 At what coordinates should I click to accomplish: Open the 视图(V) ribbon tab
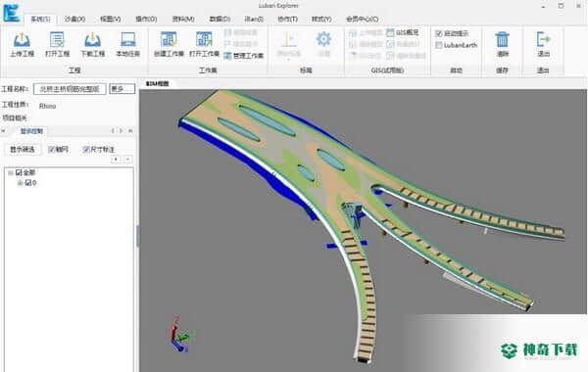pos(111,19)
